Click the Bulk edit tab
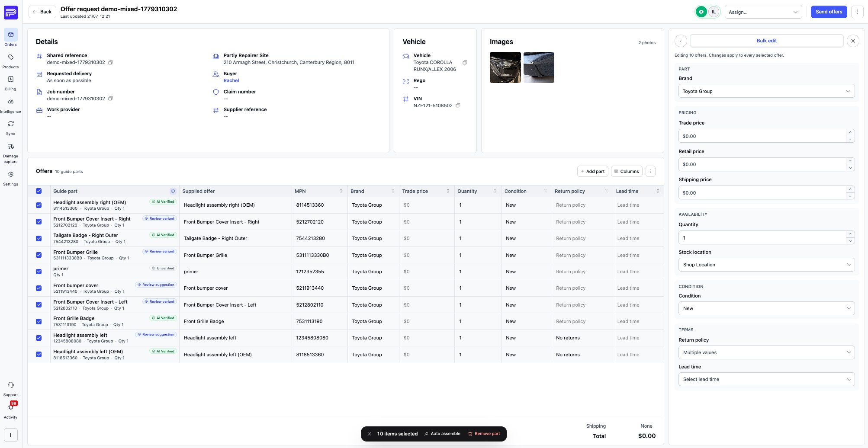Viewport: 868px width, 448px height. pos(766,41)
